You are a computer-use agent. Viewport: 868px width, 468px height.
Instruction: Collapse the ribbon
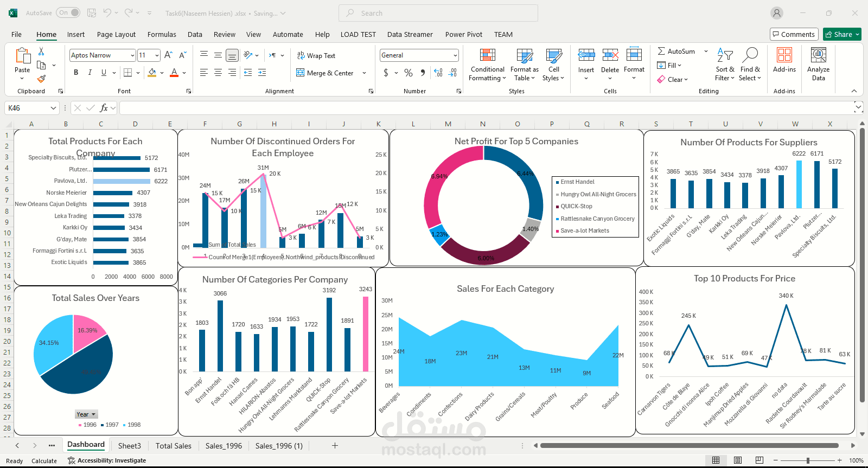tap(854, 91)
